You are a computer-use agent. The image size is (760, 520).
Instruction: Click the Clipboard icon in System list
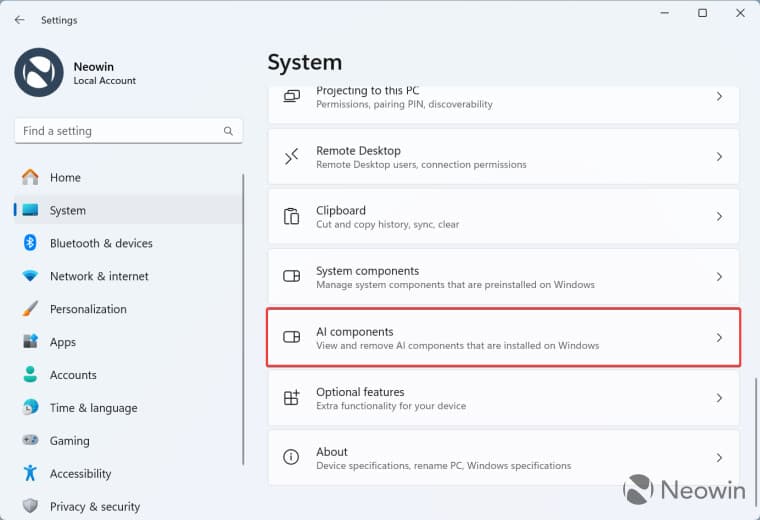pyautogui.click(x=291, y=217)
